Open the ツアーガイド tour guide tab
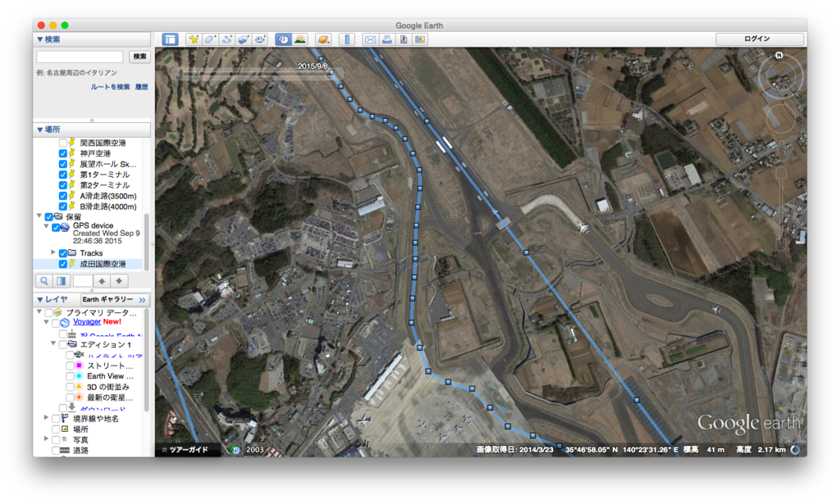This screenshot has width=840, height=504. click(x=189, y=450)
